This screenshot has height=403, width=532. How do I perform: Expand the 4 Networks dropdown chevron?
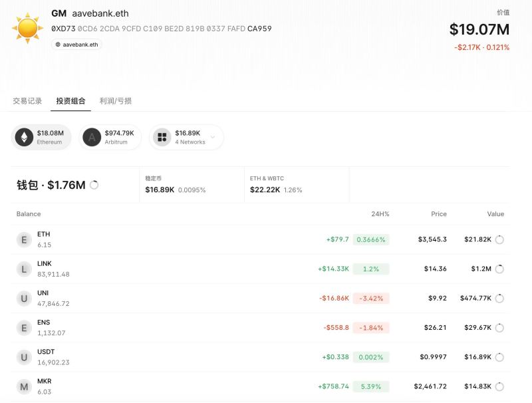(x=213, y=138)
